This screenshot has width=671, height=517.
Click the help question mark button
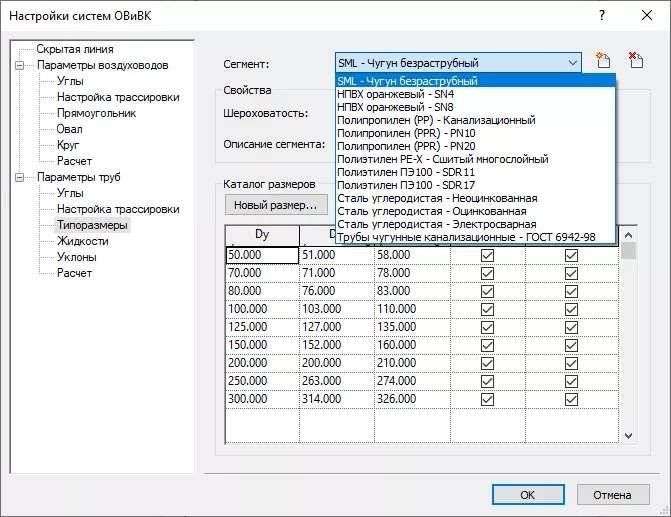click(601, 16)
